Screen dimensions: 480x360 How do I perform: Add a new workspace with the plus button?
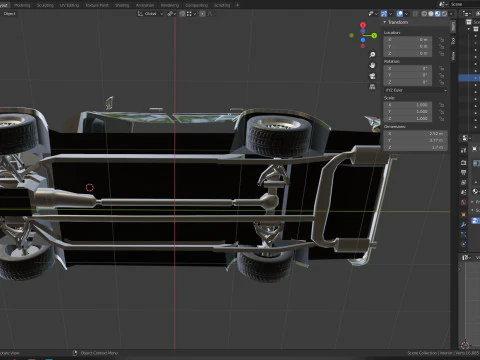(x=237, y=5)
